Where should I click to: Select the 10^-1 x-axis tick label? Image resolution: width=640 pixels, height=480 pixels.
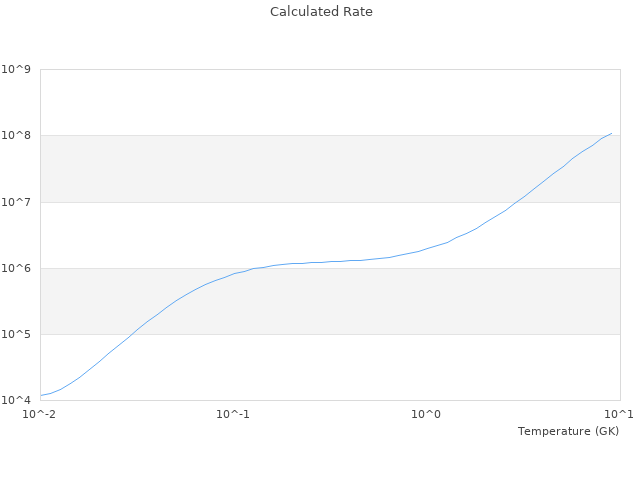pyautogui.click(x=233, y=414)
